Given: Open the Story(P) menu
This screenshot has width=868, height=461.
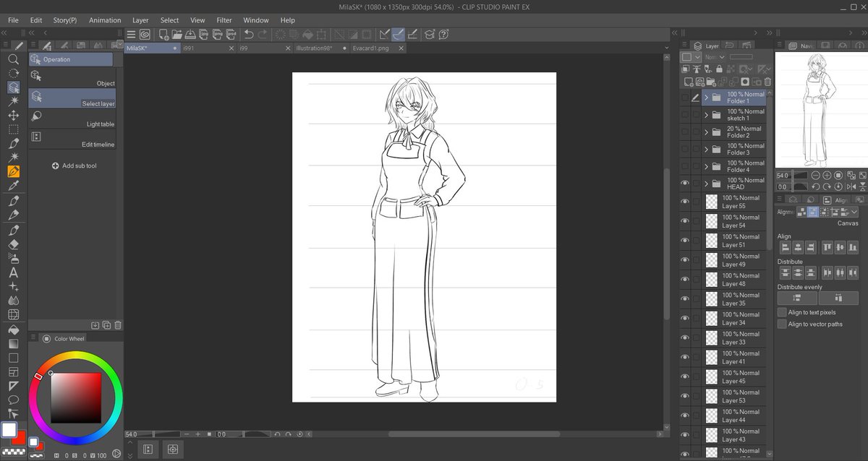Looking at the screenshot, I should click(x=65, y=20).
